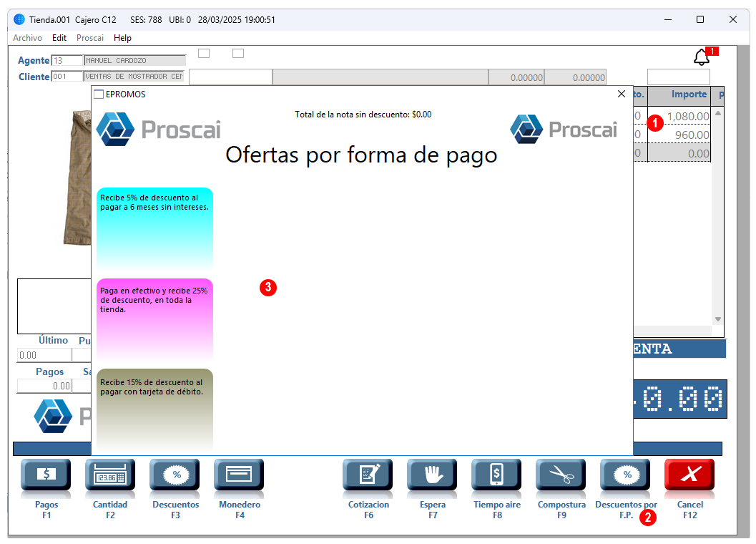756x544 pixels.
Task: Click the Pagos amount field
Action: (x=44, y=386)
